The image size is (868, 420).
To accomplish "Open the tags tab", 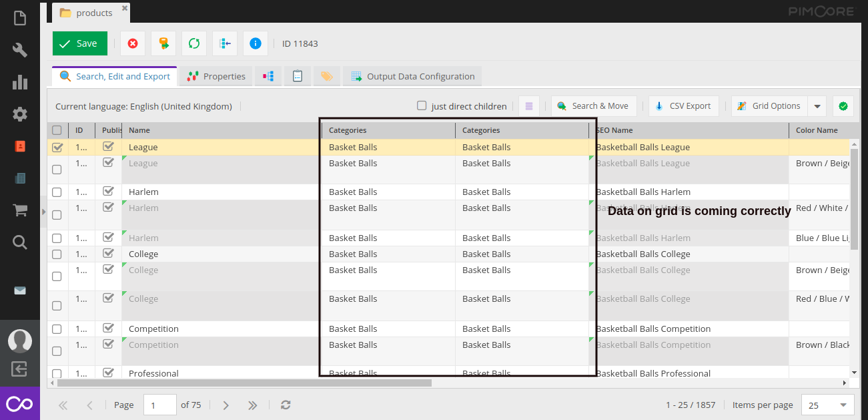I will [x=327, y=76].
